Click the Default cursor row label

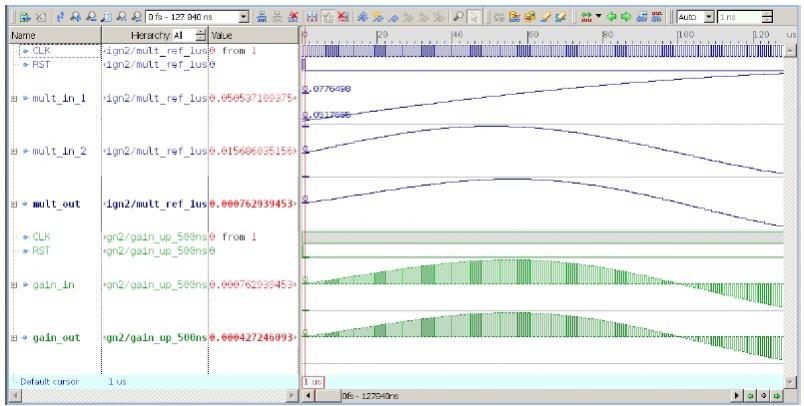point(49,382)
